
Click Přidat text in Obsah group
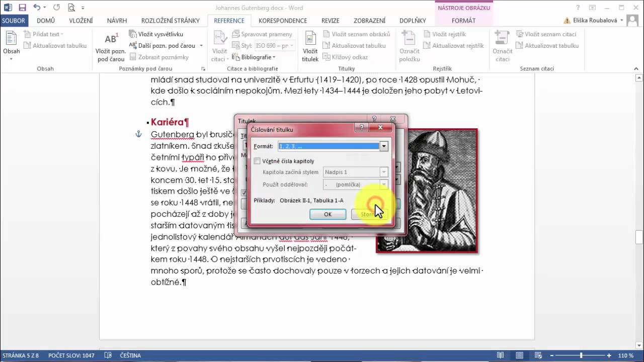tap(44, 34)
